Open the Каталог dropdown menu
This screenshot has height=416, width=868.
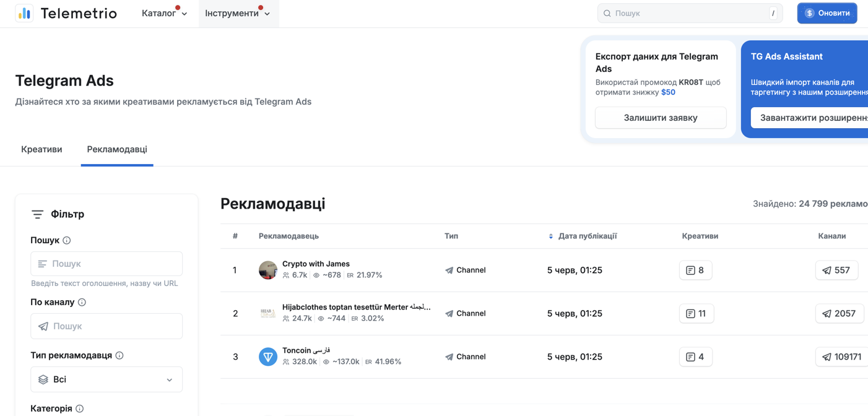(163, 13)
